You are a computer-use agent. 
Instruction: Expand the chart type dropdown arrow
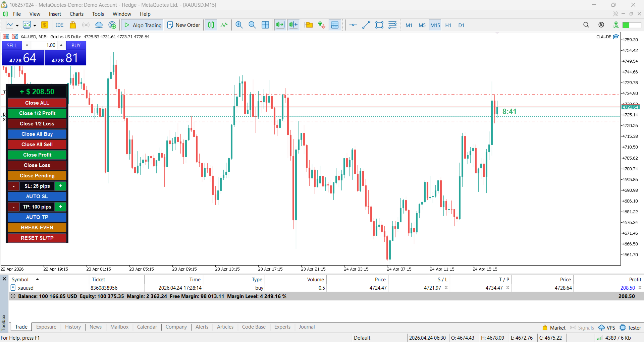pos(17,25)
